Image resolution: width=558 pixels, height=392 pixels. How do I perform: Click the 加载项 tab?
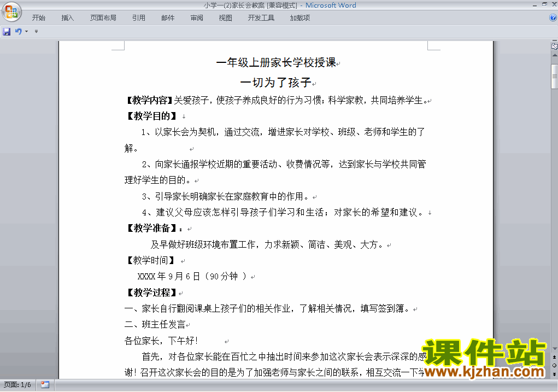300,18
